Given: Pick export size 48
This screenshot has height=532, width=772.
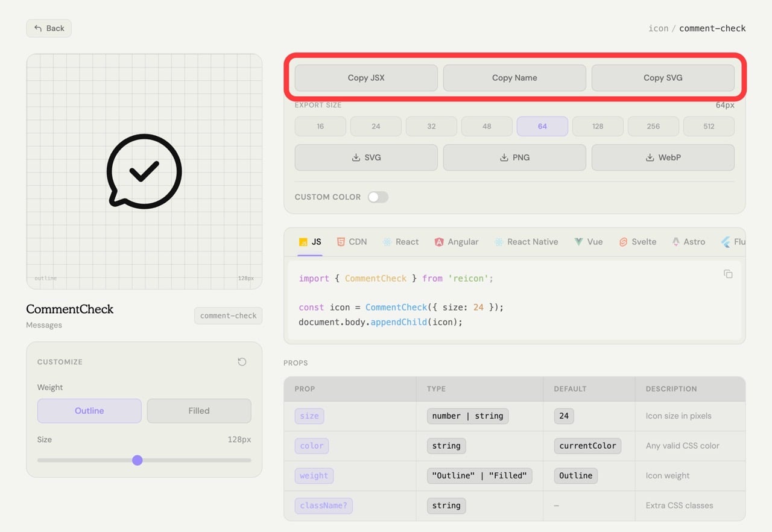Looking at the screenshot, I should click(x=487, y=127).
